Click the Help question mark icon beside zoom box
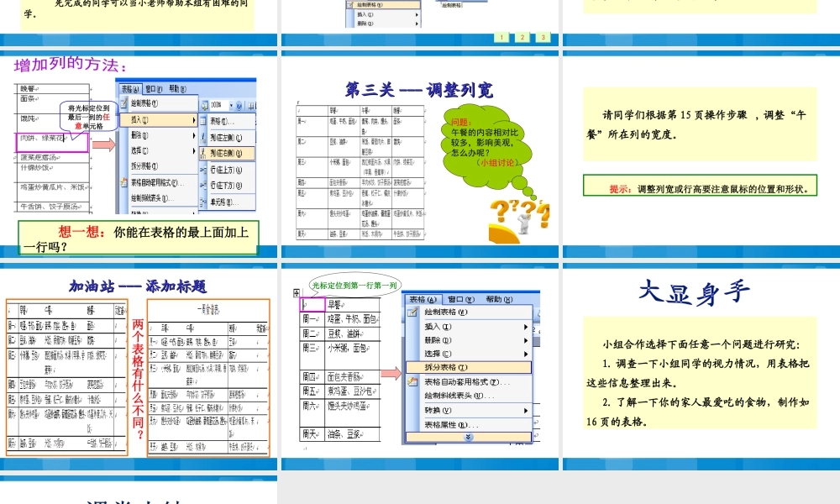 (x=238, y=106)
